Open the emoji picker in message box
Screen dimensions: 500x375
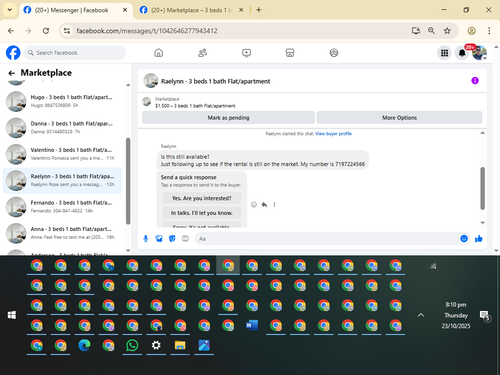(464, 239)
